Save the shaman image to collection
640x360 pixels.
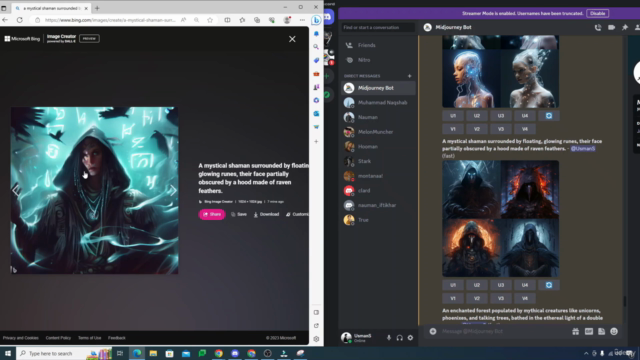pyautogui.click(x=239, y=214)
